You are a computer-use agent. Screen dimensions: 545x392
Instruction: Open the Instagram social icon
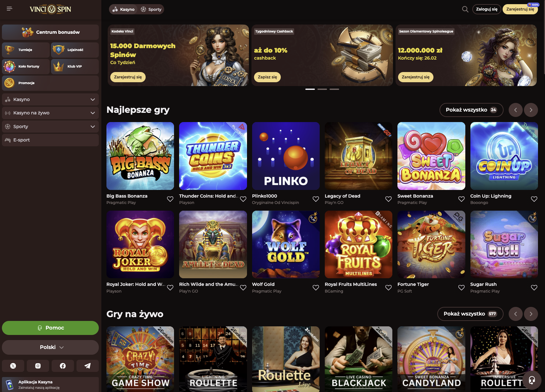click(x=38, y=366)
